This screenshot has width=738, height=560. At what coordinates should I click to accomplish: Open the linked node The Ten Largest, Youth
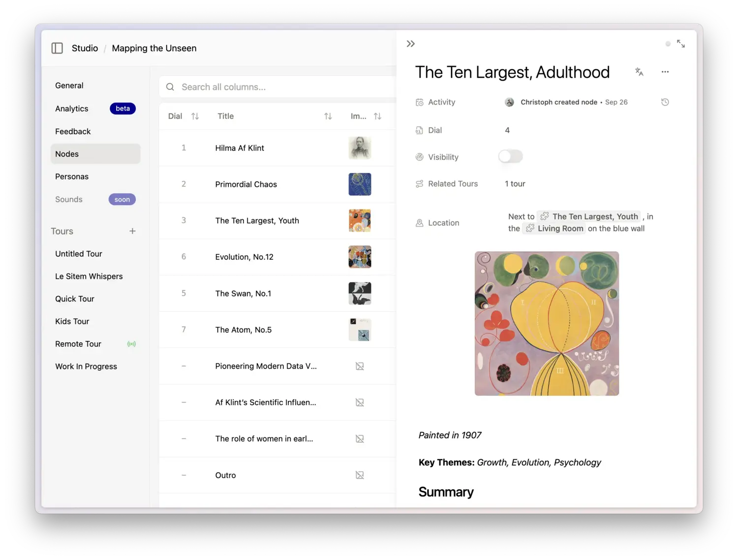(595, 216)
